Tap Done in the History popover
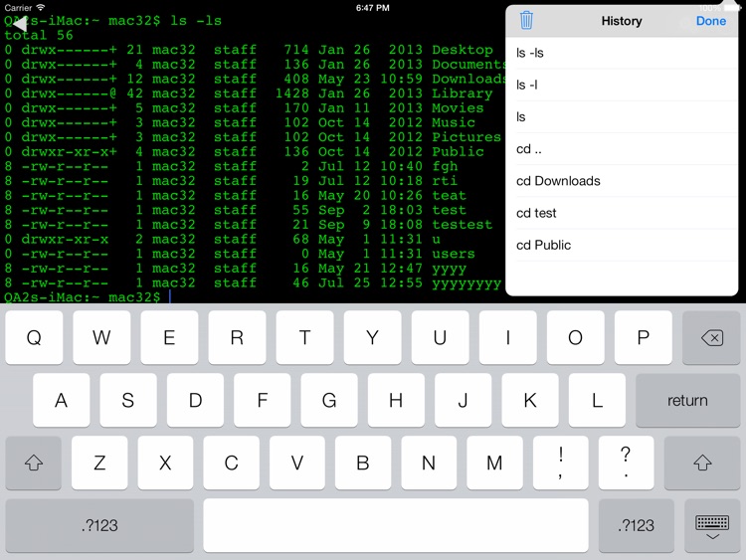746x560 pixels. click(711, 21)
